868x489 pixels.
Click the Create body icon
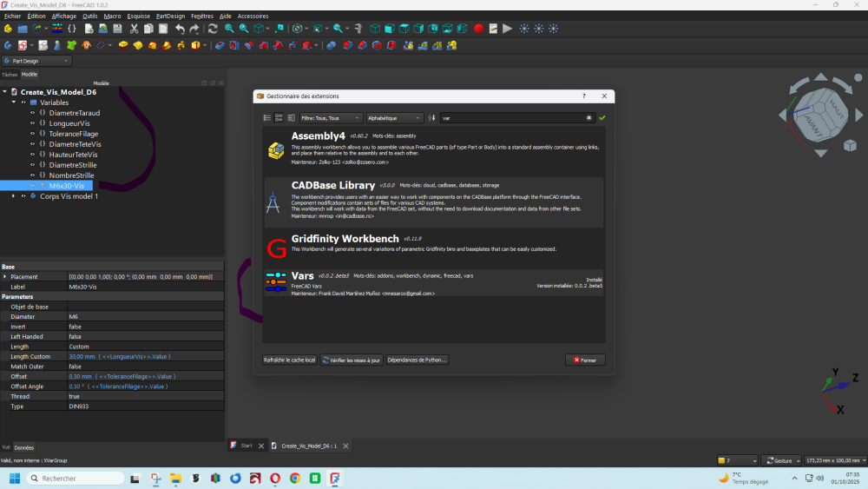(8, 45)
